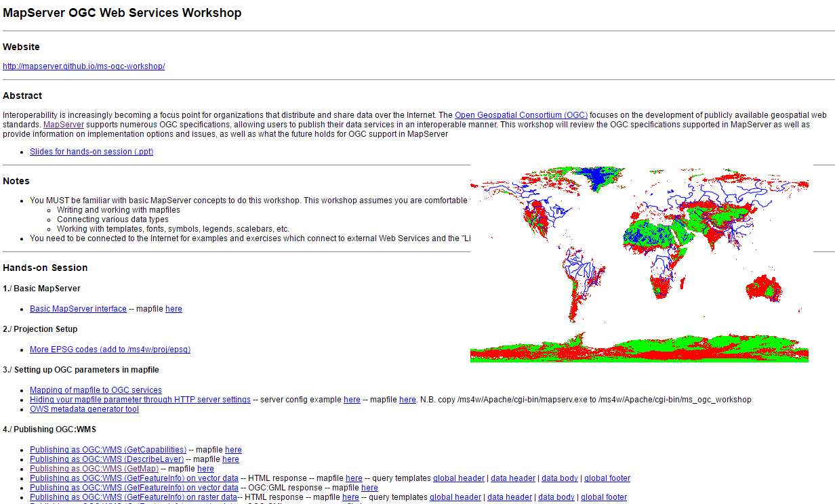Click 'Writing and working with mapfiles' item
The height and width of the screenshot is (504, 835).
[x=119, y=210]
